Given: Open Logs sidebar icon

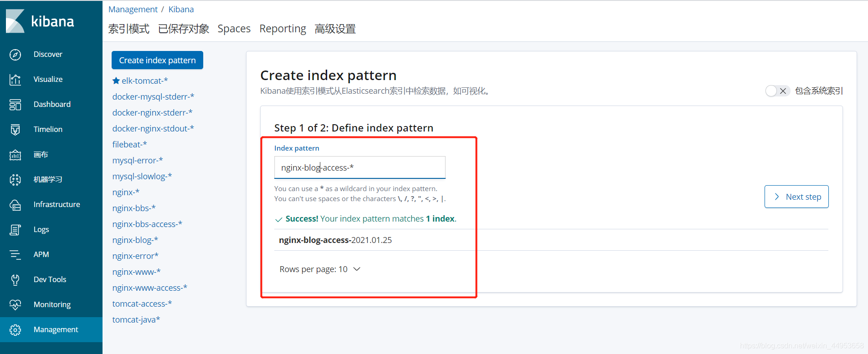Looking at the screenshot, I should [x=15, y=230].
